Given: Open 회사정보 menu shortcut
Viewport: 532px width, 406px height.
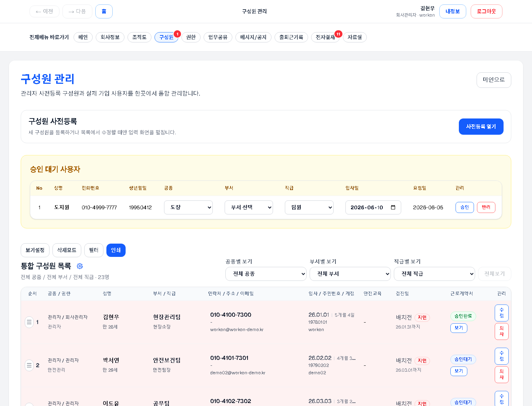Looking at the screenshot, I should pyautogui.click(x=110, y=37).
